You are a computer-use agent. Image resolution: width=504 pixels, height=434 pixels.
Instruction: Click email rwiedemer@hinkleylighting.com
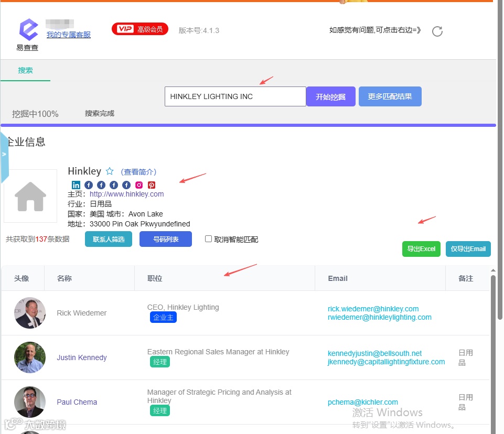coord(380,317)
